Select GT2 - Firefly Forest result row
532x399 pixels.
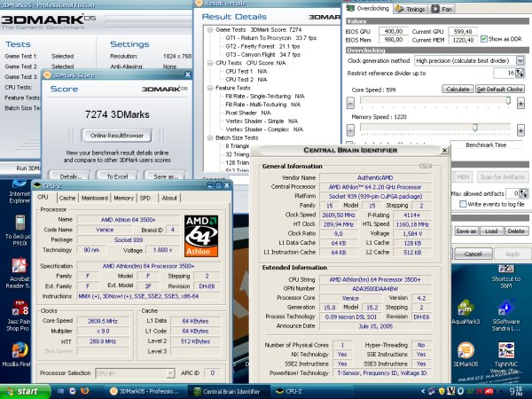pyautogui.click(x=262, y=46)
